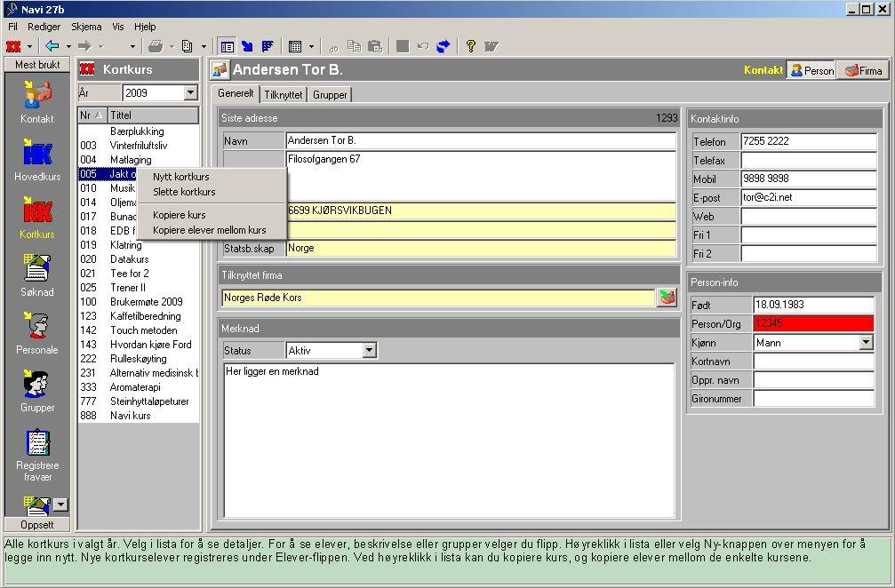Open help with the yellow question mark

[x=470, y=46]
